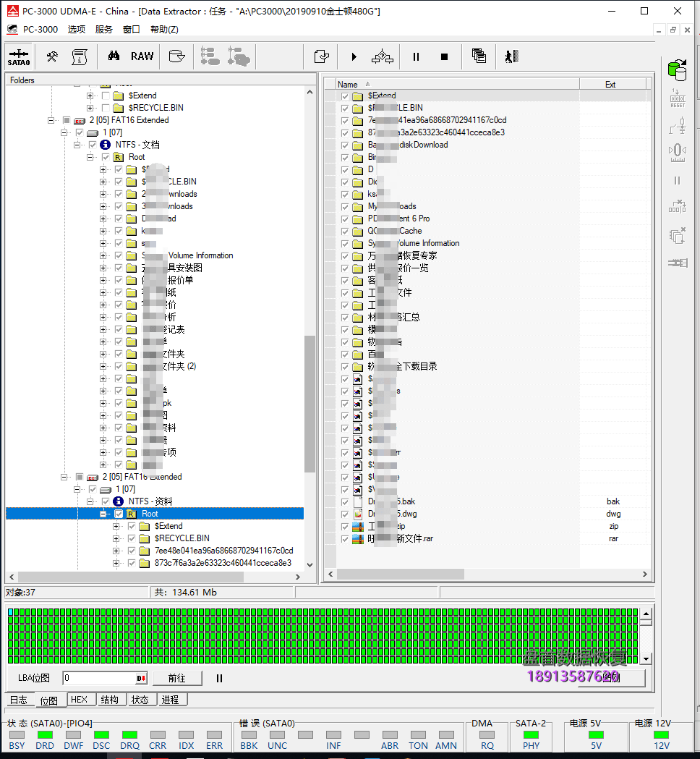
Task: Check the unchecked $RECYCLE.BIN in tree top
Action: (x=106, y=108)
